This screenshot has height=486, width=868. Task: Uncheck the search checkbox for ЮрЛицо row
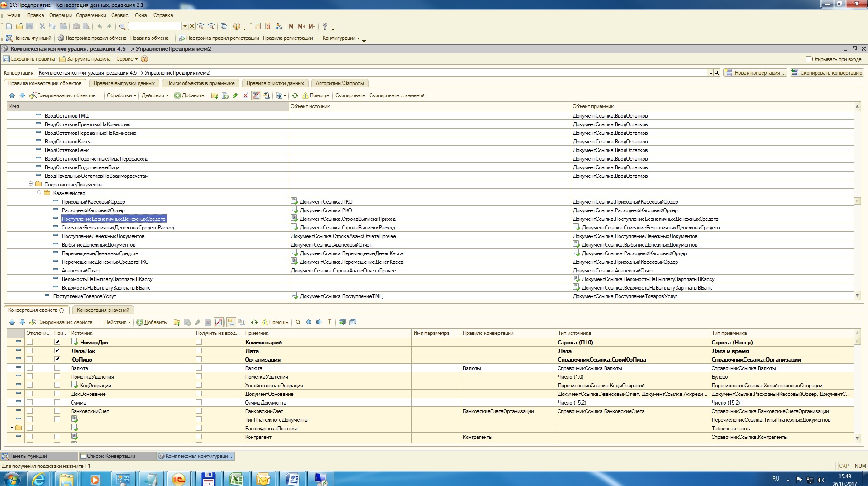(57, 359)
